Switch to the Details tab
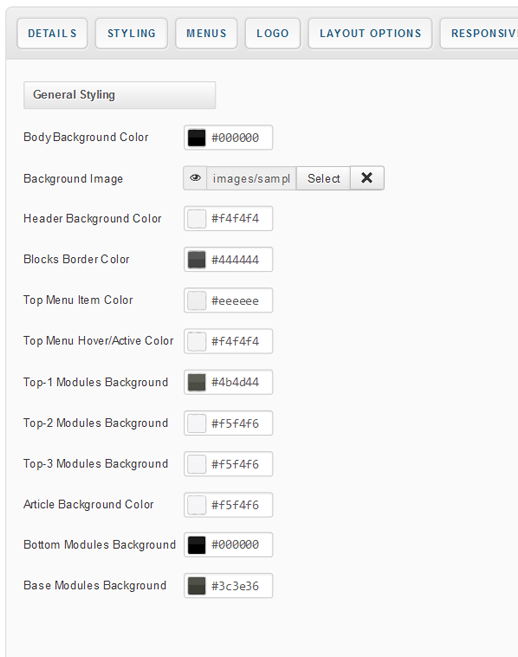This screenshot has height=657, width=518. 52,34
